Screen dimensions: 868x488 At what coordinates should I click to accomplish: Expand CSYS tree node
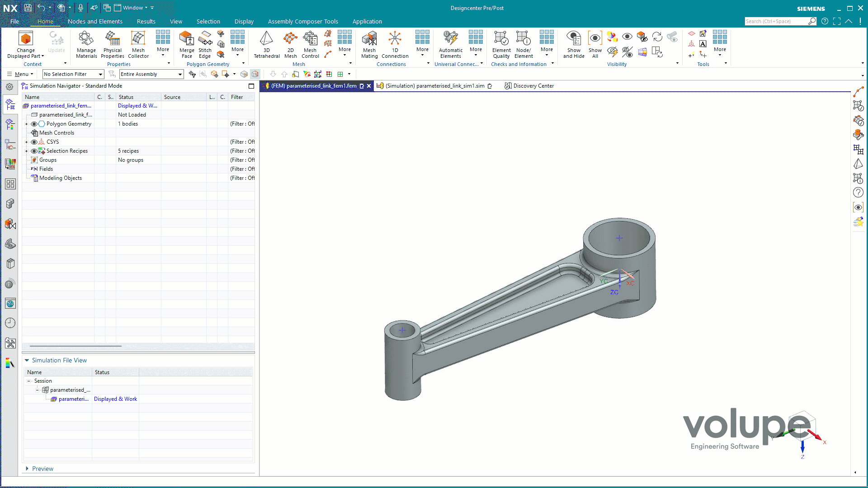coord(26,142)
